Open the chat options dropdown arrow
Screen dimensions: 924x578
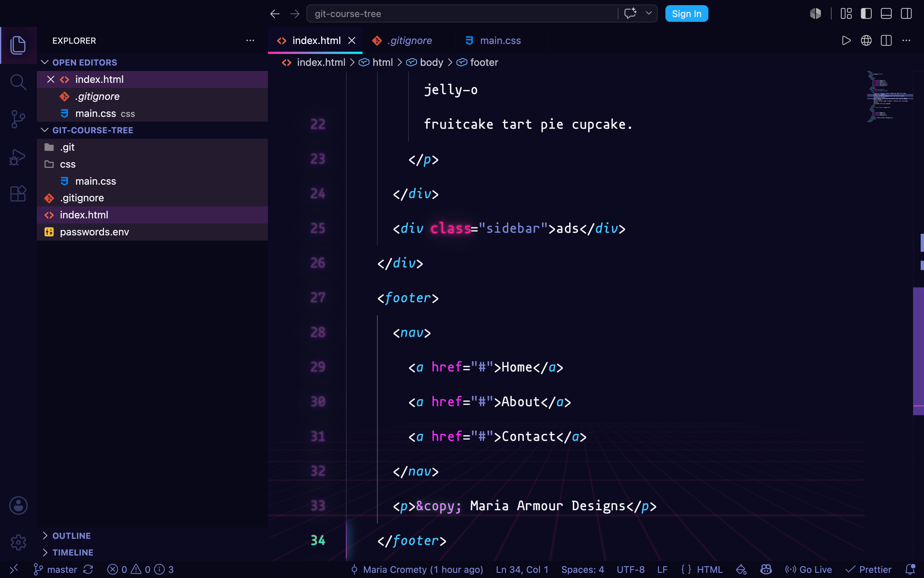649,13
